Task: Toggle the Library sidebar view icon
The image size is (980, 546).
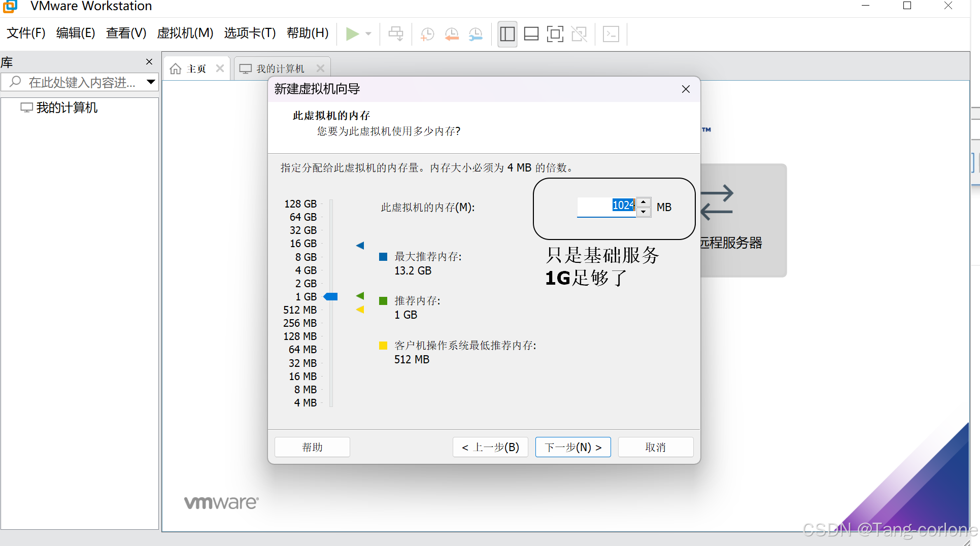Action: [x=508, y=34]
